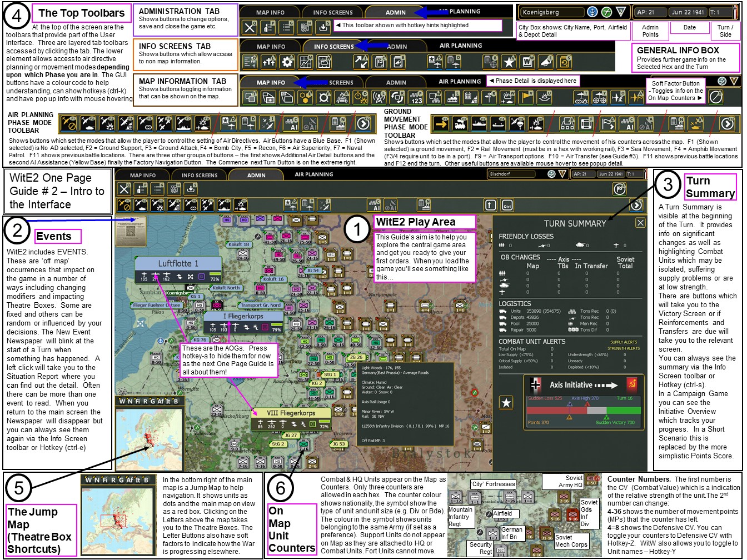The image size is (747, 560).
Task: Close the Turn Summary panel
Action: 640,223
